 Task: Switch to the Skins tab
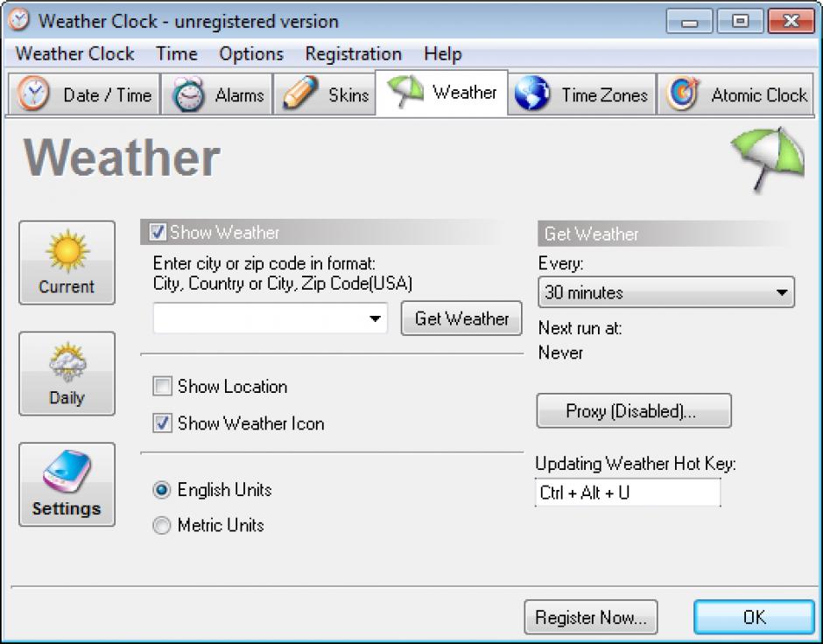click(325, 94)
